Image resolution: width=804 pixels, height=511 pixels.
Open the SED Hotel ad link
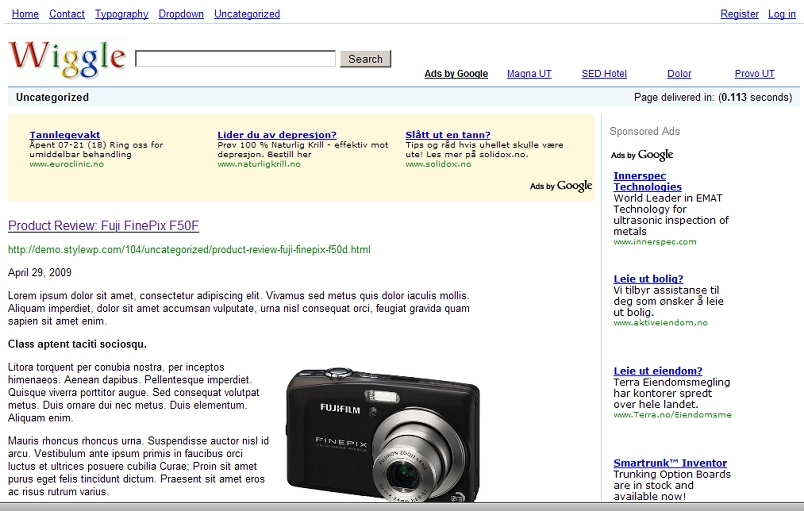coord(604,74)
